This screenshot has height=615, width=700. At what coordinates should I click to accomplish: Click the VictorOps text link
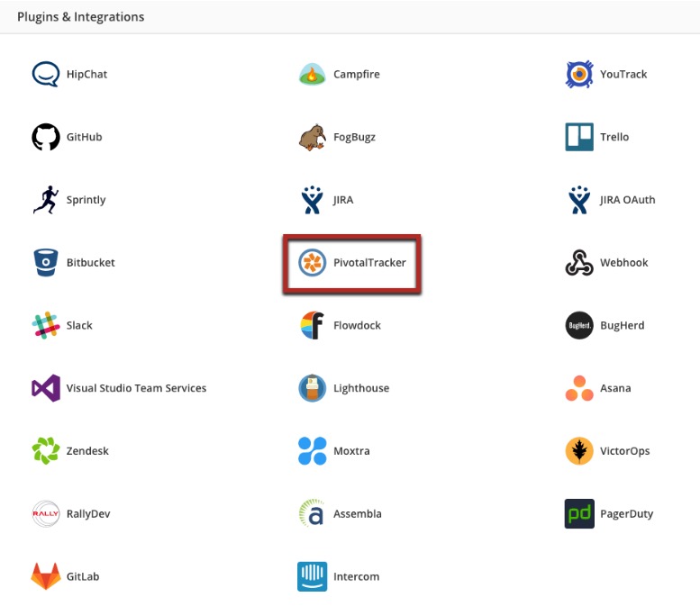pos(624,451)
